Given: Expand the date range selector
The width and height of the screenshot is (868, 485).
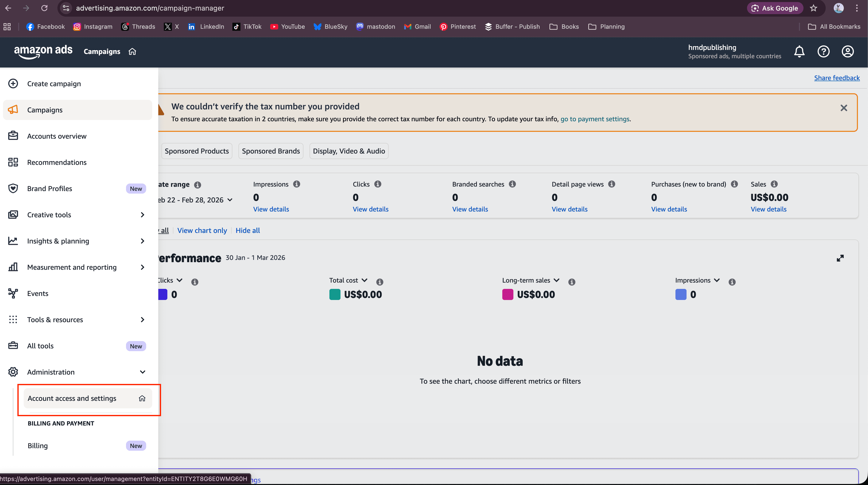Looking at the screenshot, I should point(230,200).
